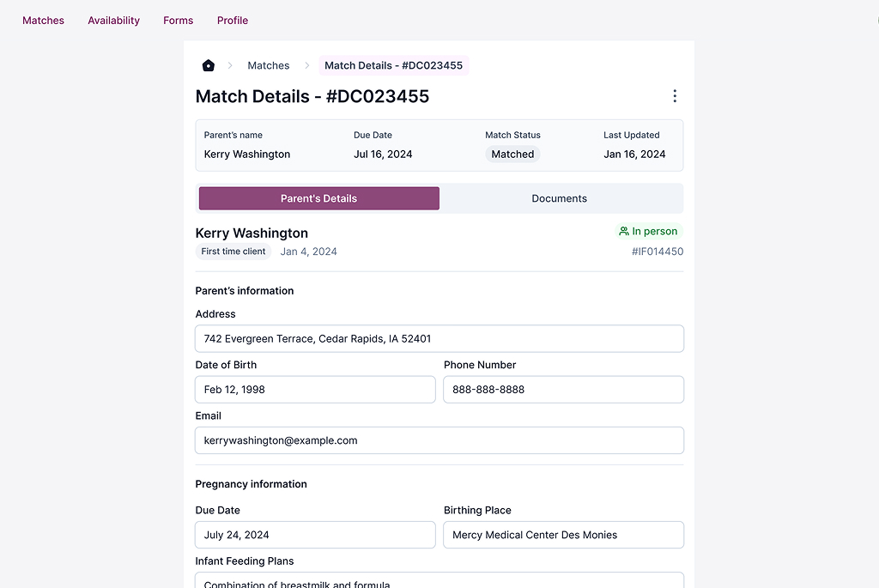Click the Phone Number field
Viewport: 879px width, 588px height.
click(563, 390)
